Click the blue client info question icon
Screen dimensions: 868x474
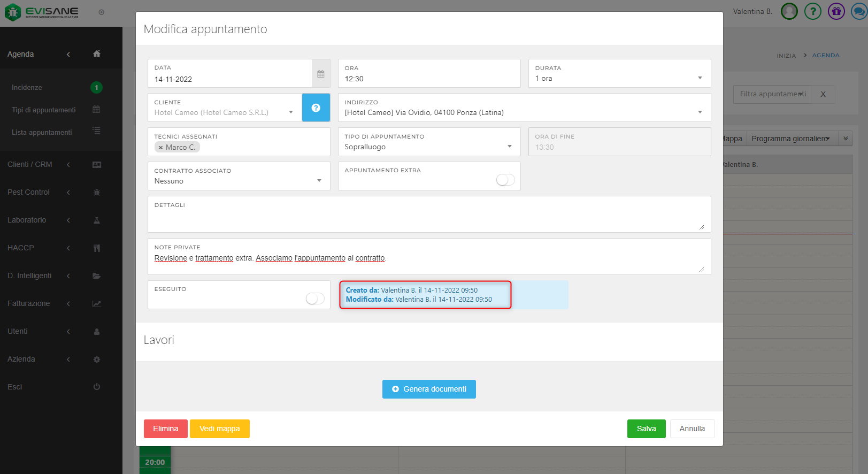click(316, 108)
